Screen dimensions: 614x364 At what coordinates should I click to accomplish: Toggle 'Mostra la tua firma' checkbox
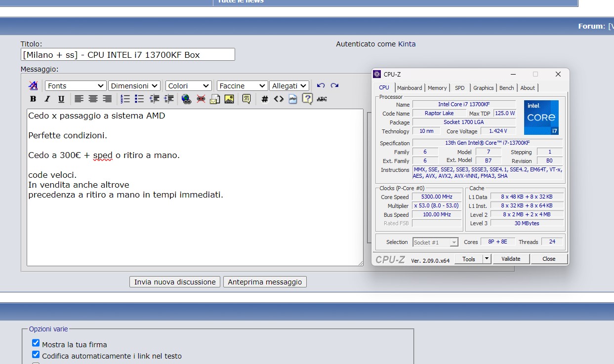(x=36, y=343)
